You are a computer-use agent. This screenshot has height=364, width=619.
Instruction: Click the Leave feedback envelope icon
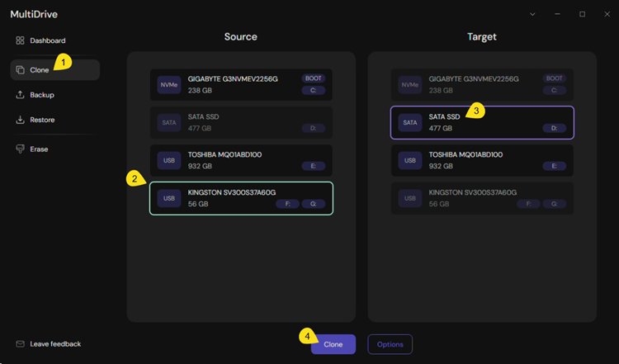(21, 343)
